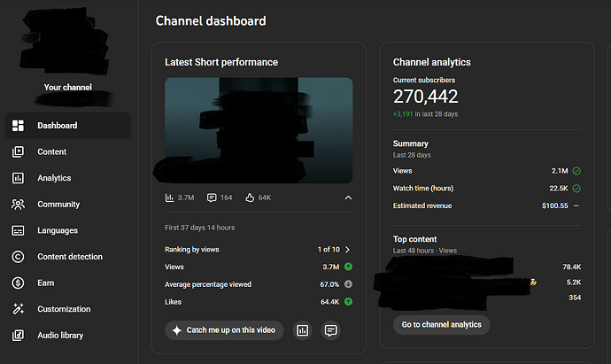Click the top content row with 78.4K views
Viewport: 611px width, 364px height.
pos(487,267)
